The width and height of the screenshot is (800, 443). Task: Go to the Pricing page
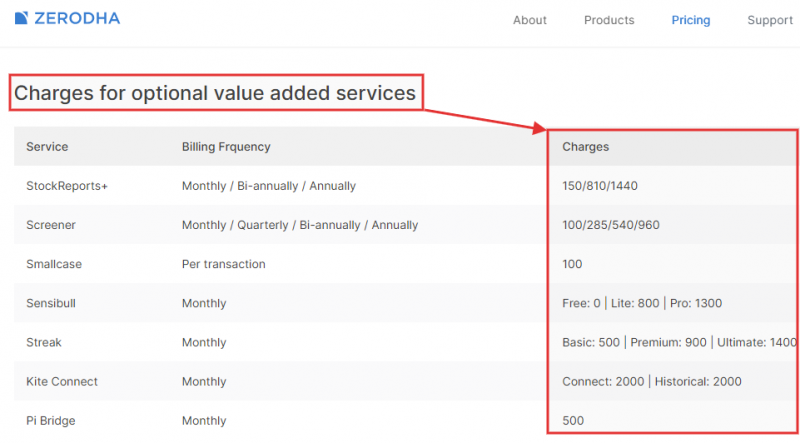[x=691, y=20]
